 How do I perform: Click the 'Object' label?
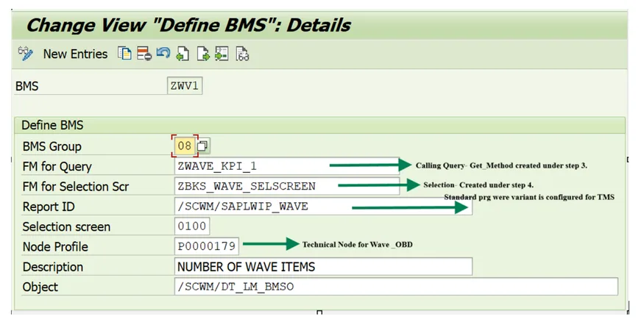click(40, 287)
